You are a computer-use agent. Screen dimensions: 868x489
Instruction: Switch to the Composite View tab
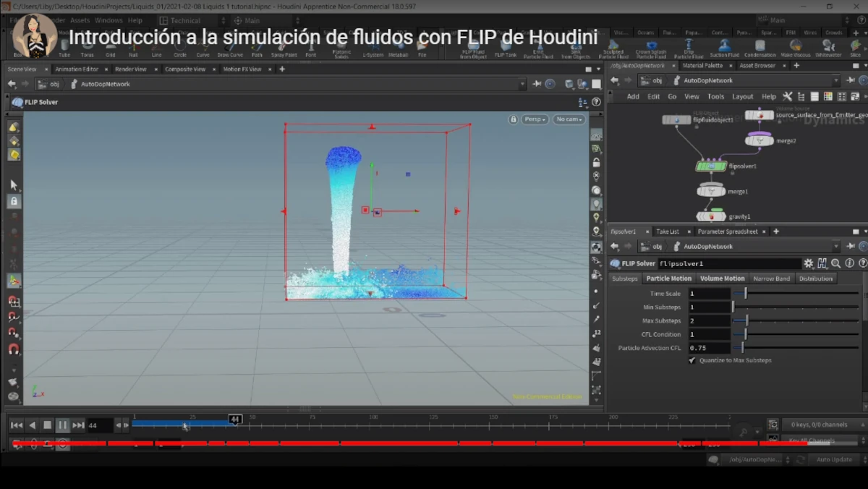[184, 69]
